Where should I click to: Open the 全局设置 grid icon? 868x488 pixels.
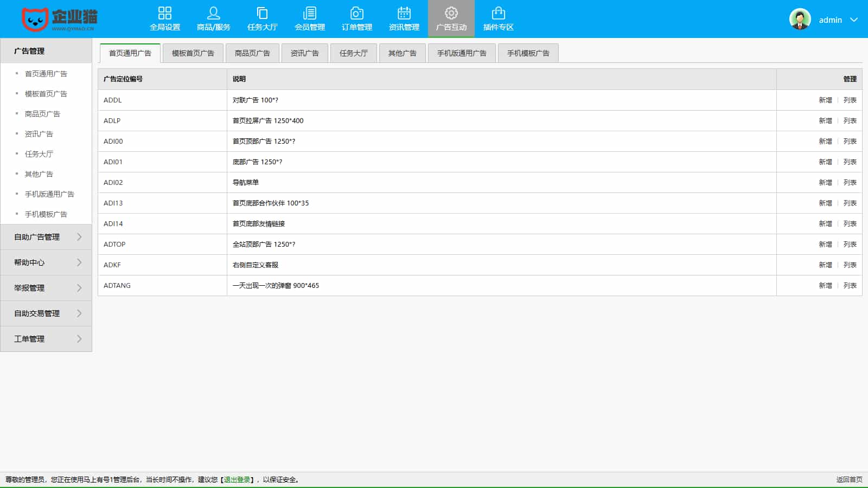click(164, 13)
